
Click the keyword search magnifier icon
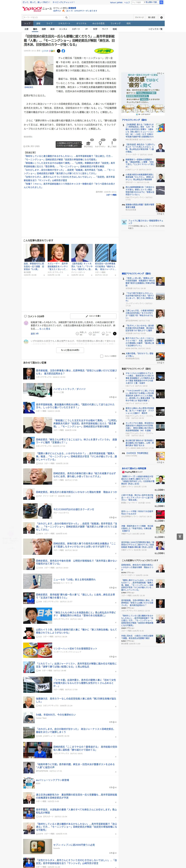click(66, 18)
